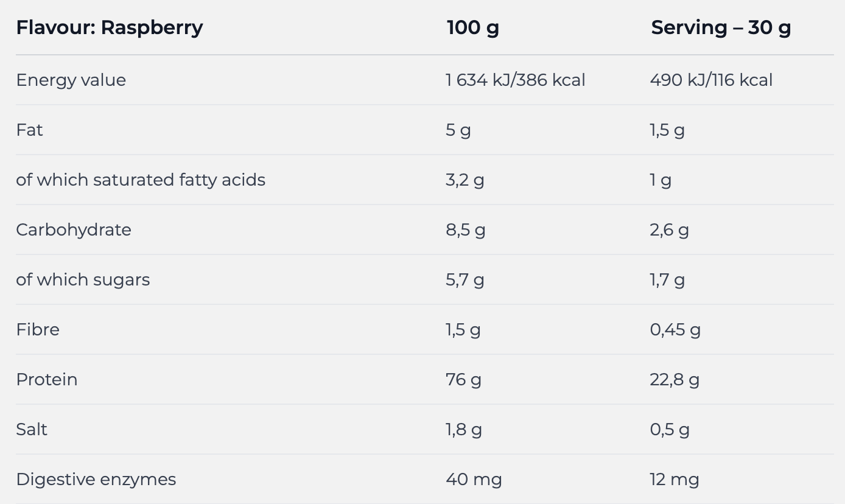845x504 pixels.
Task: Click the "Carbohydrate" row label
Action: pos(74,229)
